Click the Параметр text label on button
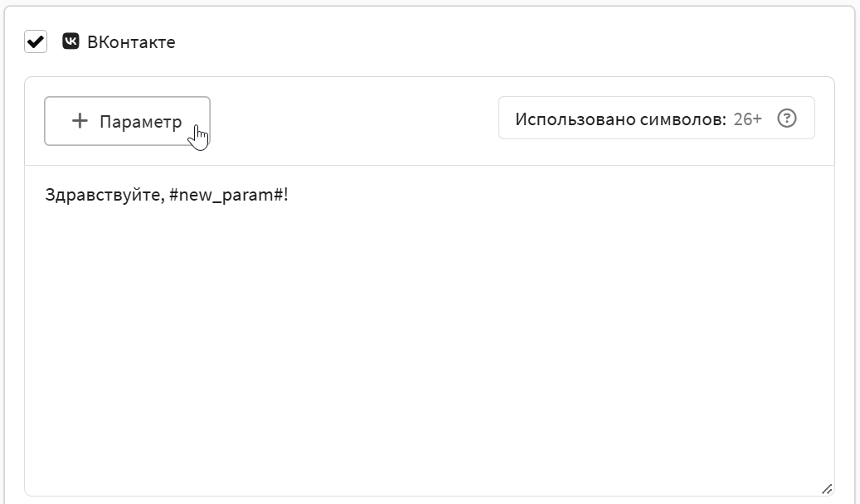The image size is (860, 504). click(140, 122)
